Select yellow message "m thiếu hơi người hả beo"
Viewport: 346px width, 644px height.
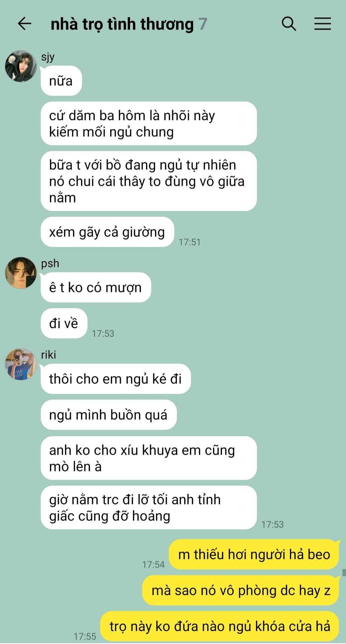pos(254,554)
